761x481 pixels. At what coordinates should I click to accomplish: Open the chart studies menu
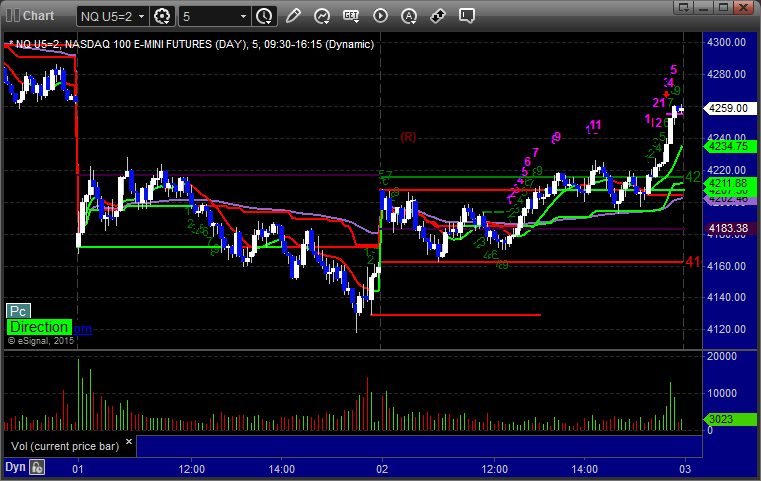pos(322,16)
